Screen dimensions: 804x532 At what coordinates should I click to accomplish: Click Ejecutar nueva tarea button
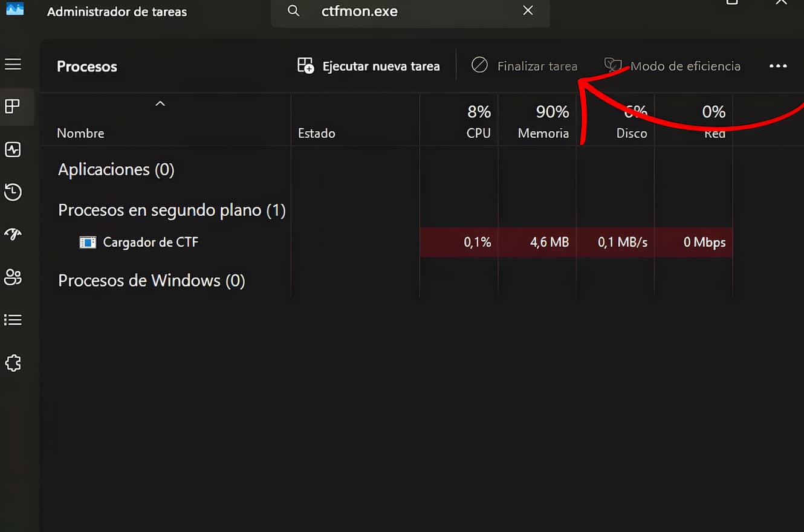pos(369,66)
